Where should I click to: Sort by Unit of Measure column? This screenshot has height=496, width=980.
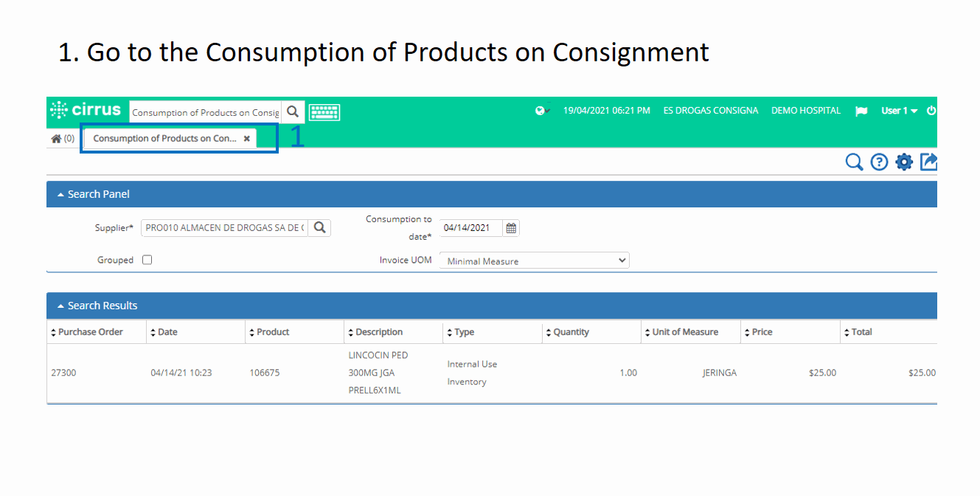click(681, 332)
